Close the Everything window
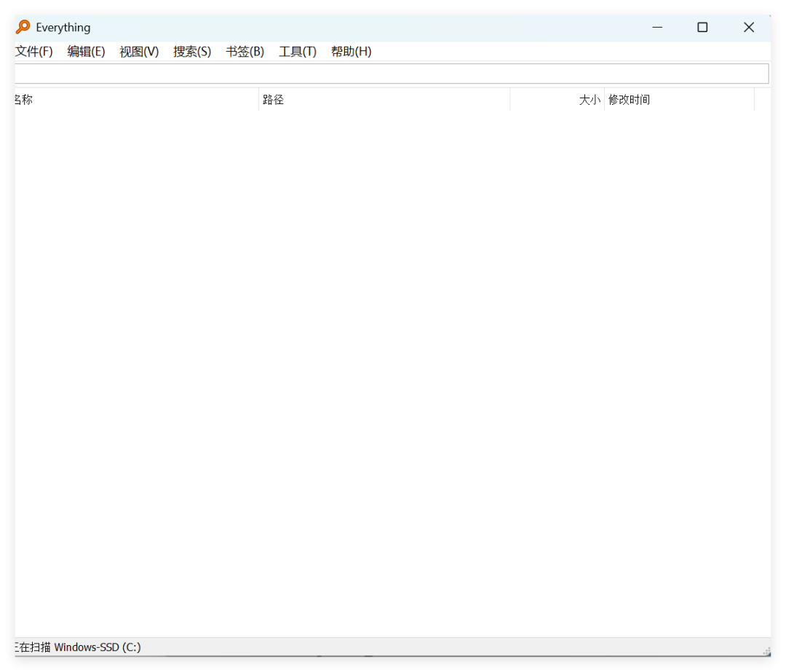786x672 pixels. 749,27
